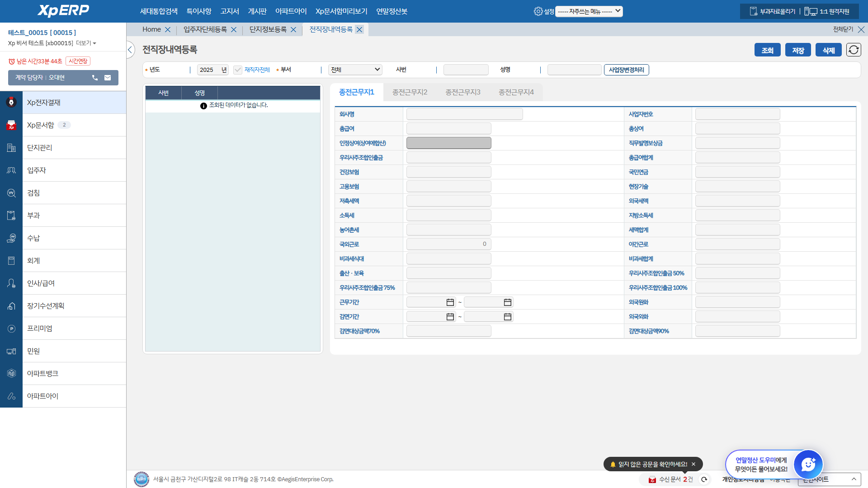Open the 감면기간 end date calendar icon
The height and width of the screenshot is (488, 868).
point(507,317)
